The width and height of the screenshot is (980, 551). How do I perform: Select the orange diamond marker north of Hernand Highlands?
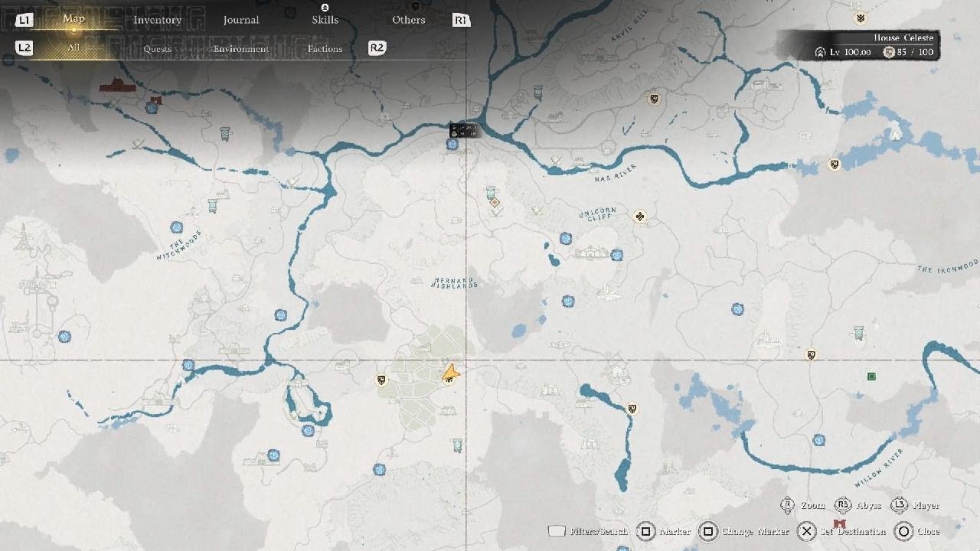pyautogui.click(x=495, y=203)
